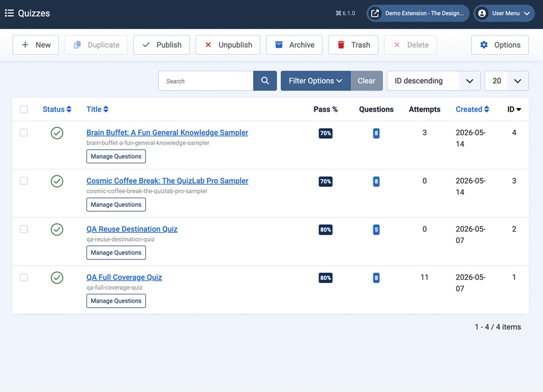The image size is (543, 392).
Task: Click the Joomla version 6.1.0 indicator
Action: (345, 13)
